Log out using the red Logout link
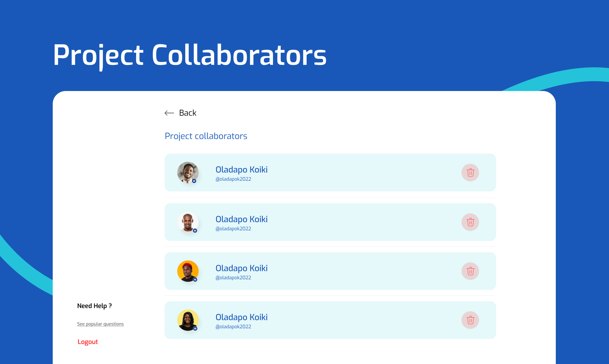 click(x=88, y=342)
